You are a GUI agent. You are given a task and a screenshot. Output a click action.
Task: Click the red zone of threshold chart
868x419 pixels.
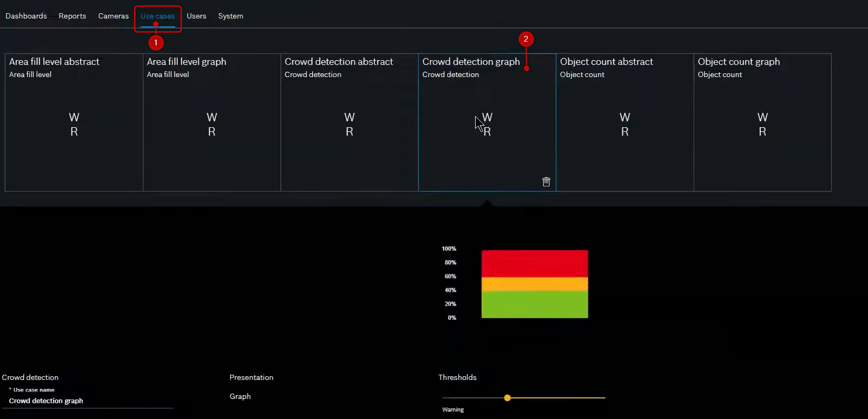pyautogui.click(x=534, y=263)
